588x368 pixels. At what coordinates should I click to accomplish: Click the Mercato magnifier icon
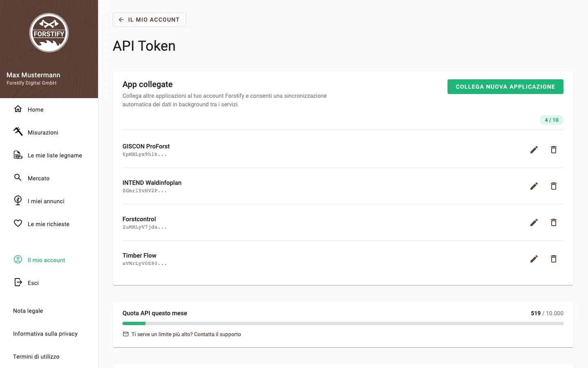click(18, 177)
